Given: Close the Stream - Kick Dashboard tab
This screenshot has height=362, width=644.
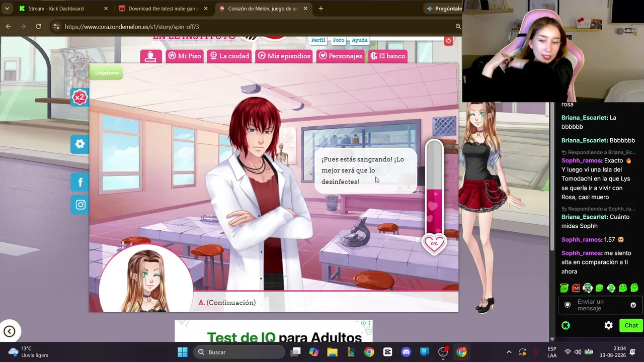Looking at the screenshot, I should click(106, 9).
